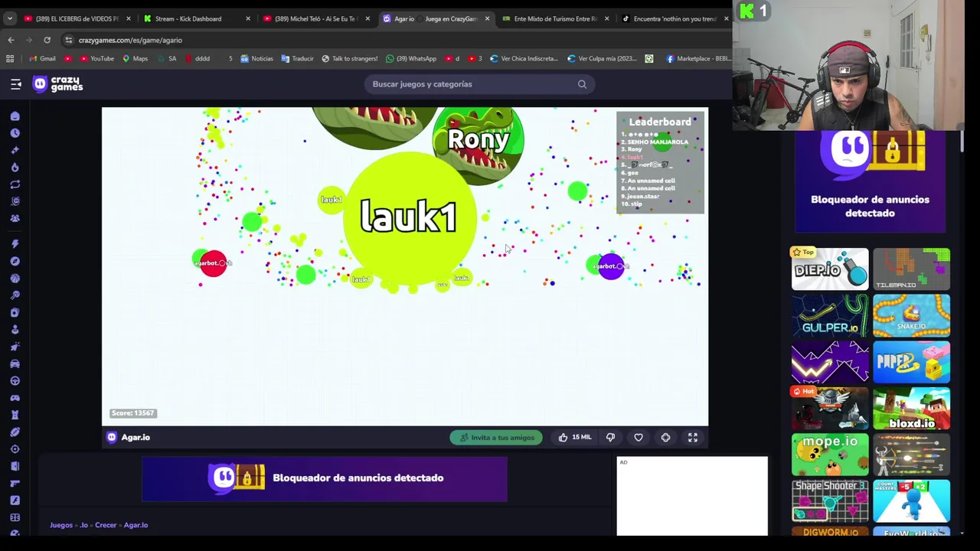Viewport: 980px width, 551px height.
Task: Add Agar.io to favorites heart
Action: click(x=638, y=438)
